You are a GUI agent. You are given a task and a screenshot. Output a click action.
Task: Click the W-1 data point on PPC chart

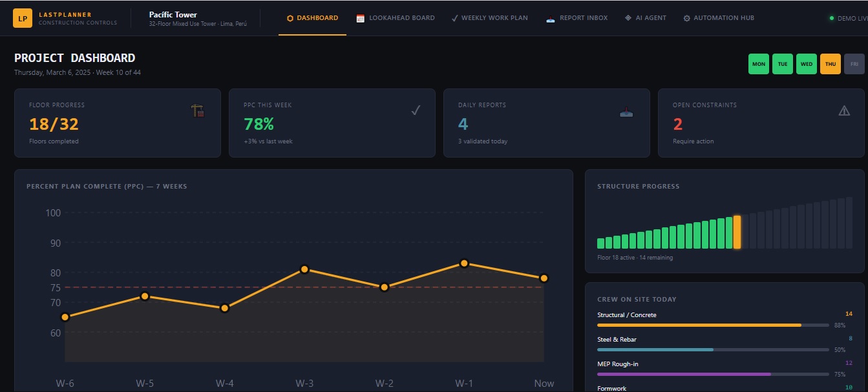coord(464,263)
